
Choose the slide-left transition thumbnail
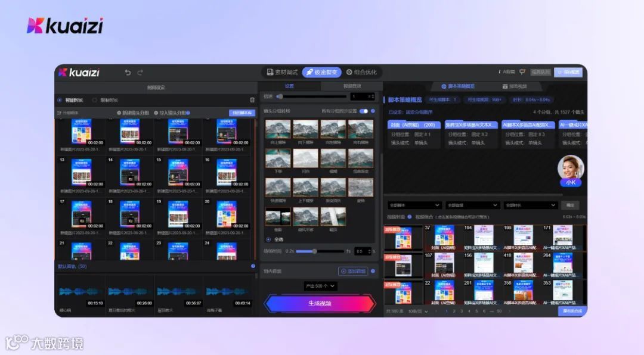click(x=333, y=130)
